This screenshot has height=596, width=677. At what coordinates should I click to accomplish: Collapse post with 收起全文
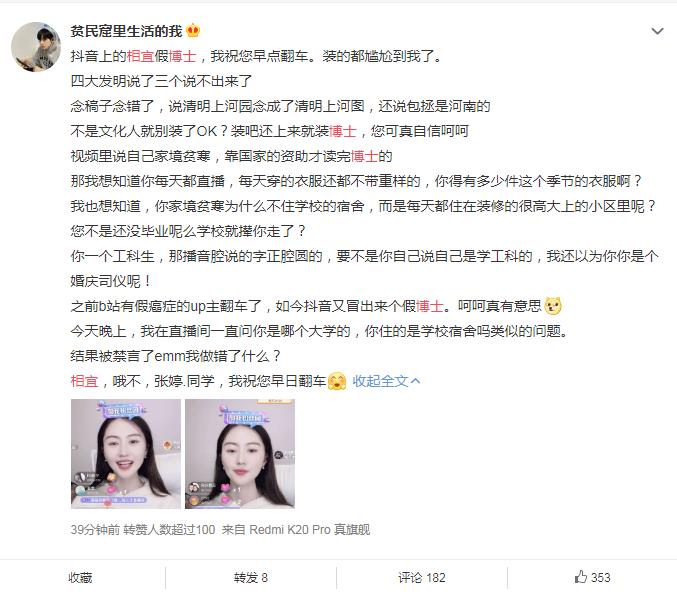[x=386, y=381]
